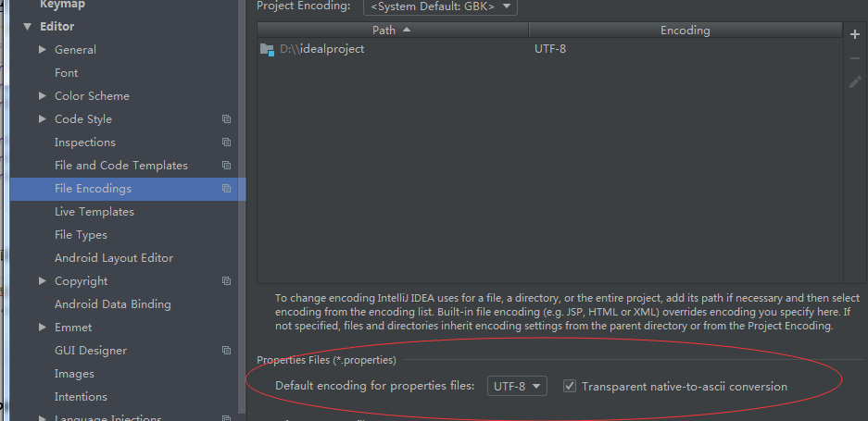Open the Live Templates settings page

94,212
